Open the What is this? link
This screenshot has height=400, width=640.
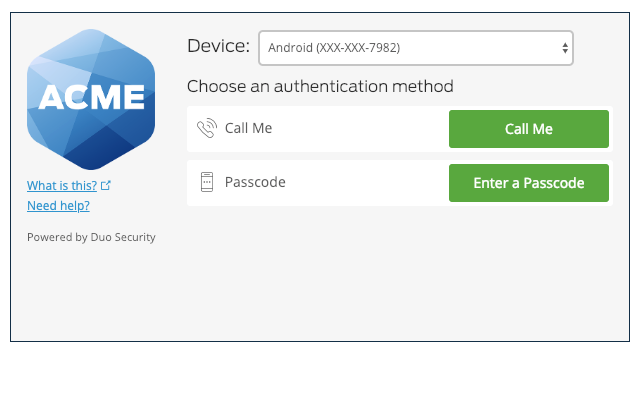(62, 186)
